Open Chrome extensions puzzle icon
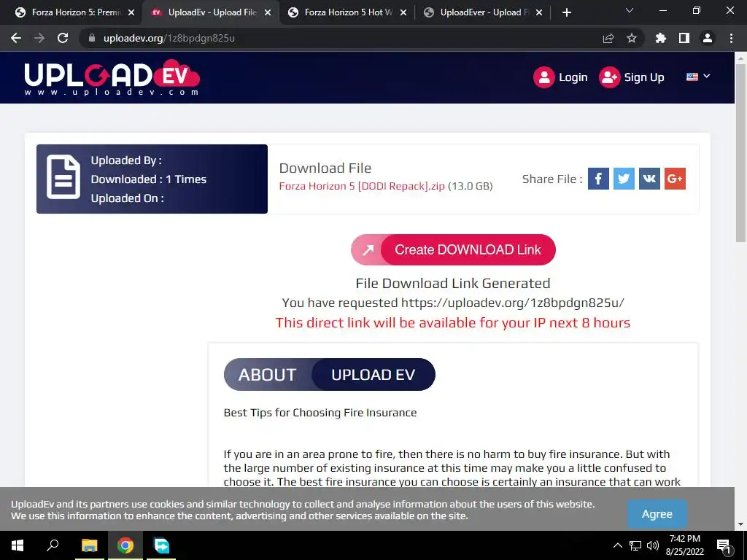This screenshot has width=747, height=560. click(x=660, y=38)
